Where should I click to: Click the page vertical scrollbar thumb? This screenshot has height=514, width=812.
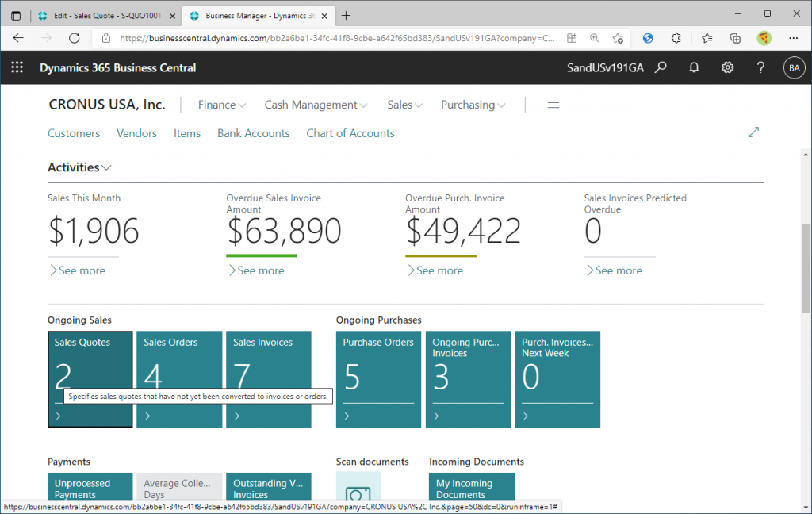[x=806, y=268]
